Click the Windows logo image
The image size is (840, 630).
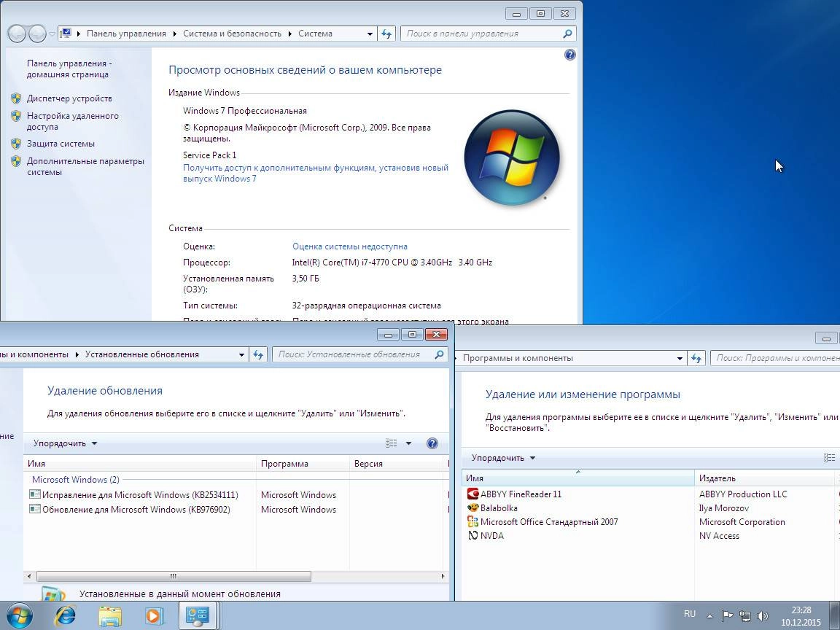(x=512, y=157)
